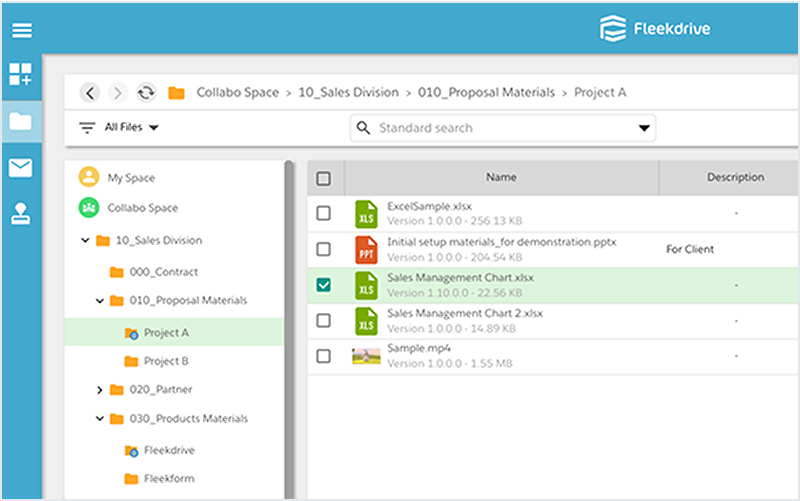Screen dimensions: 800x501
Task: Open the hamburger menu icon
Action: 22,30
